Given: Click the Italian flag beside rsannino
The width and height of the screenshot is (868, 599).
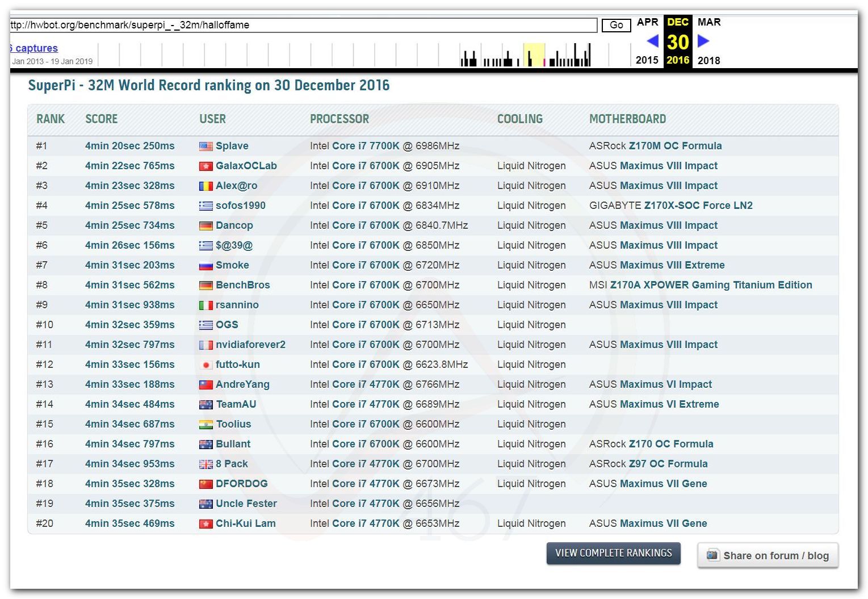Looking at the screenshot, I should (x=206, y=305).
